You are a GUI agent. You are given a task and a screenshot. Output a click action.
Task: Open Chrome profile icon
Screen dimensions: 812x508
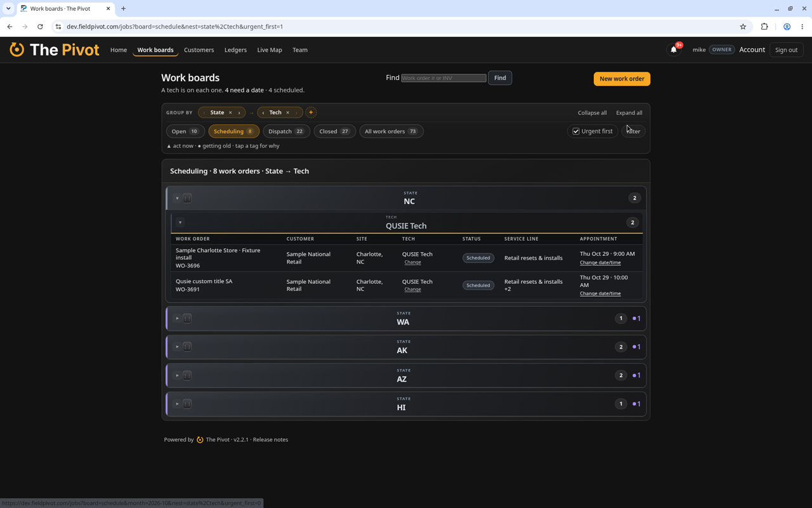tap(787, 27)
